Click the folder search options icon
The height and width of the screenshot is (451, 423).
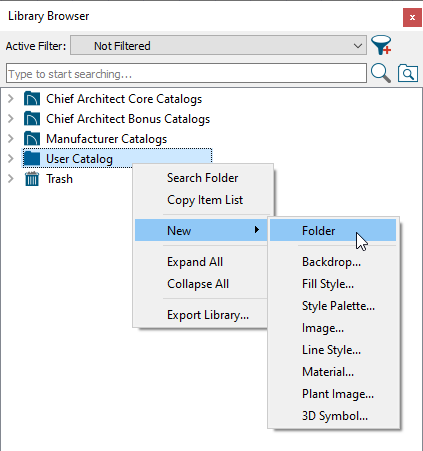pyautogui.click(x=408, y=73)
